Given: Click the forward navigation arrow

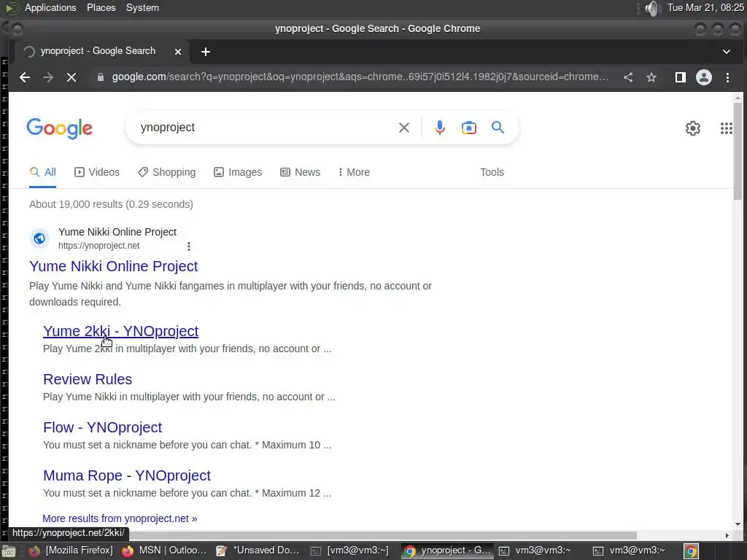Looking at the screenshot, I should tap(48, 77).
